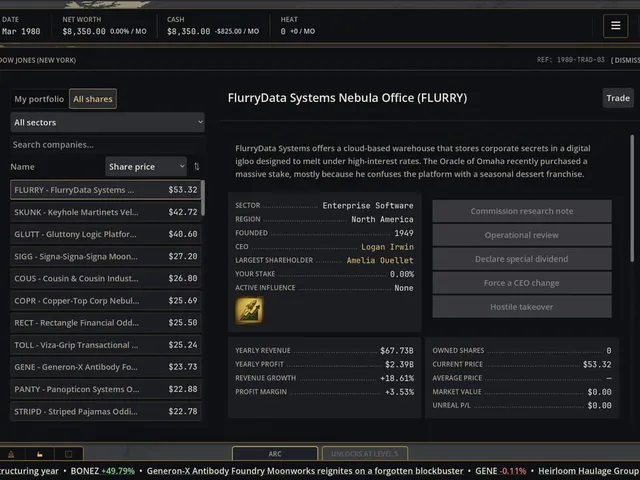Click the REF: 1980-TRAD-03 label
This screenshot has height=480, width=640.
[x=571, y=60]
